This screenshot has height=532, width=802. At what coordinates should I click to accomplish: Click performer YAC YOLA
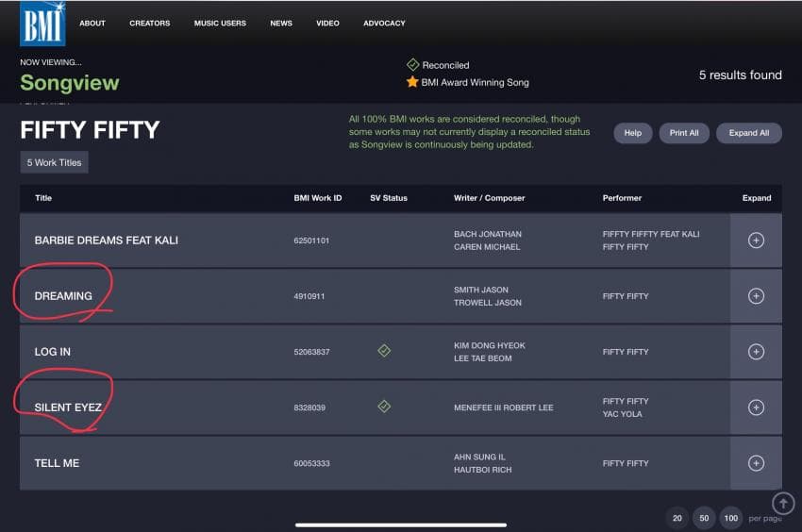[622, 414]
